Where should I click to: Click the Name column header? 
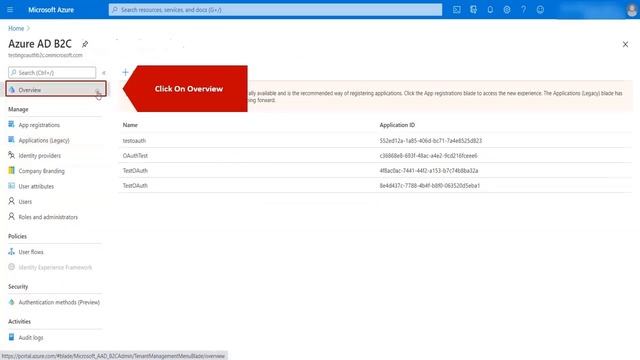tap(130, 125)
